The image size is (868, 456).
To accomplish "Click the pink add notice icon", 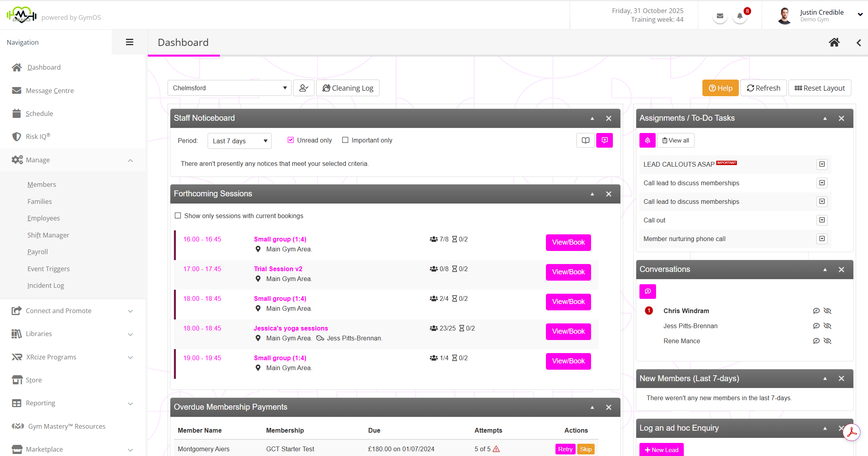I will 604,140.
